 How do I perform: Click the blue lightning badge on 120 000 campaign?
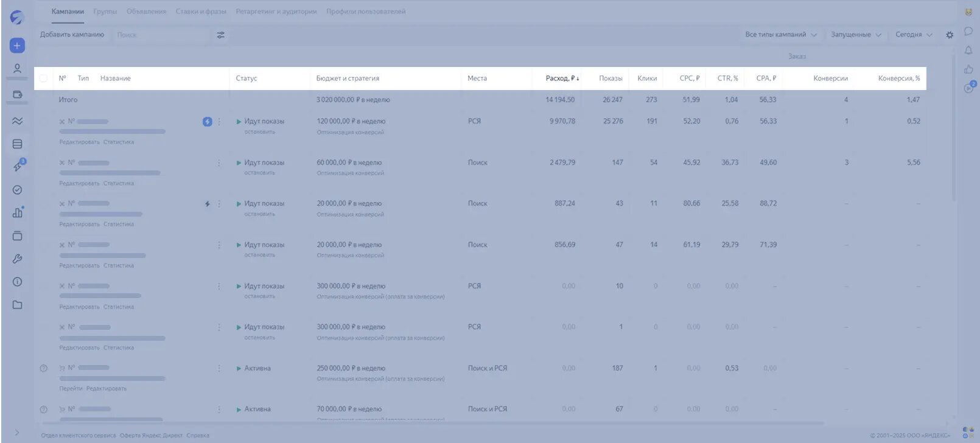click(x=207, y=122)
